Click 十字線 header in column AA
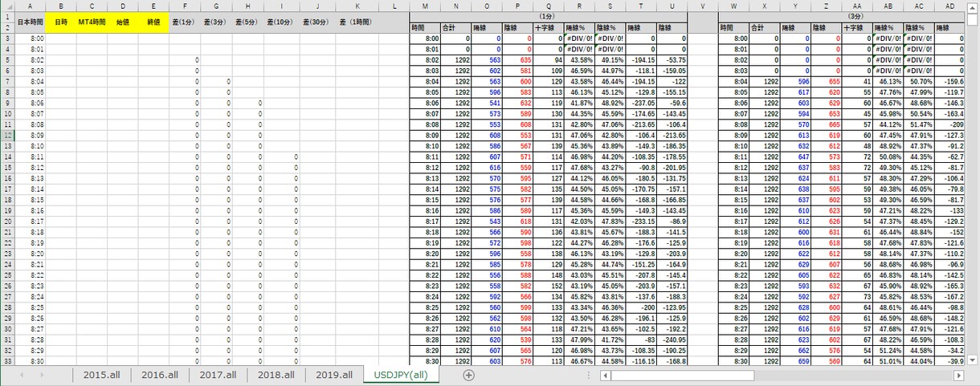This screenshot has width=980, height=386. [x=857, y=27]
